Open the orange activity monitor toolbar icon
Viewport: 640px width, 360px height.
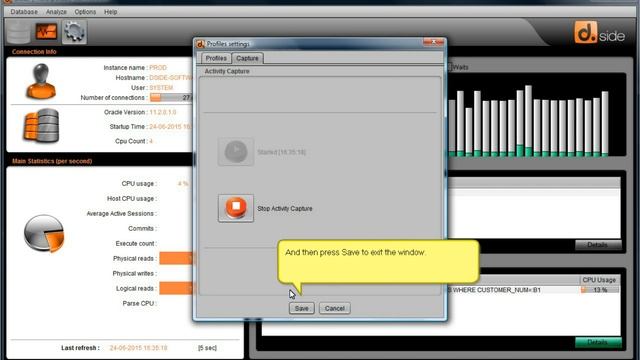coord(46,31)
